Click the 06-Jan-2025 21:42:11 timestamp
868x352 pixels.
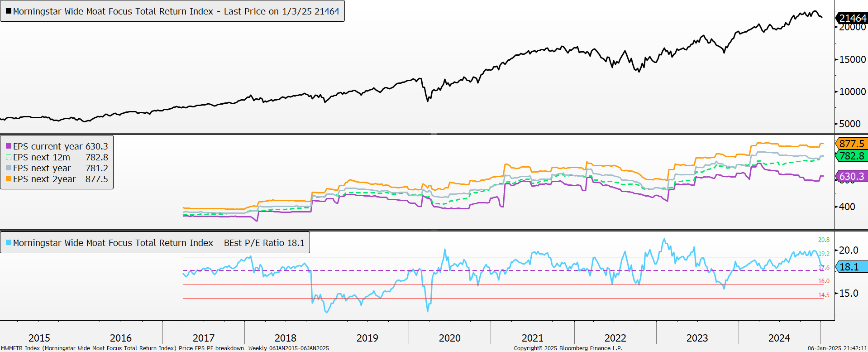837,348
